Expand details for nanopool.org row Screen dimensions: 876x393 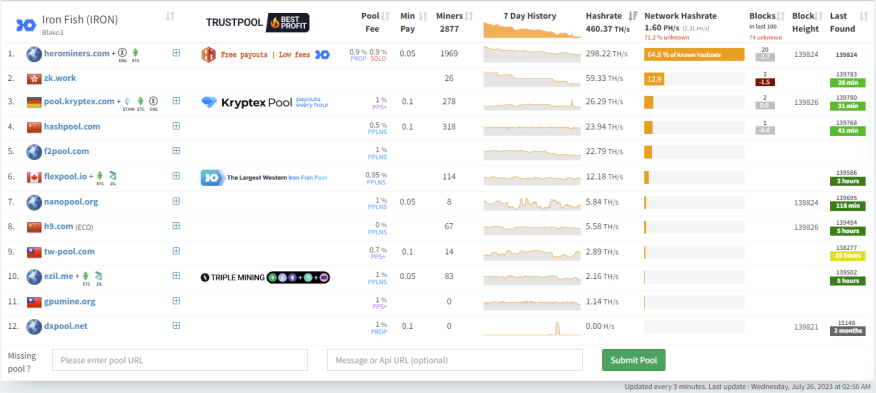point(176,201)
